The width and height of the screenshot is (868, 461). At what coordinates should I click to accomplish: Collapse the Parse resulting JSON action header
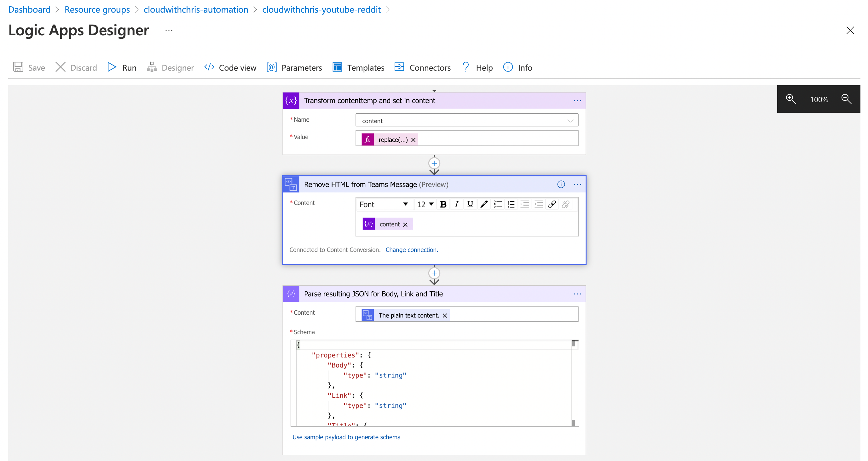pyautogui.click(x=434, y=294)
